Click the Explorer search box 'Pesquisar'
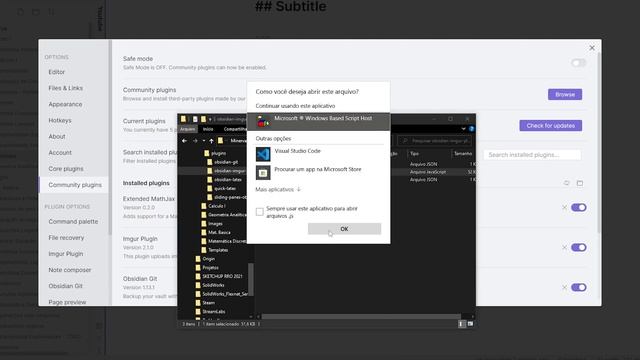640x360 pixels. 434,141
